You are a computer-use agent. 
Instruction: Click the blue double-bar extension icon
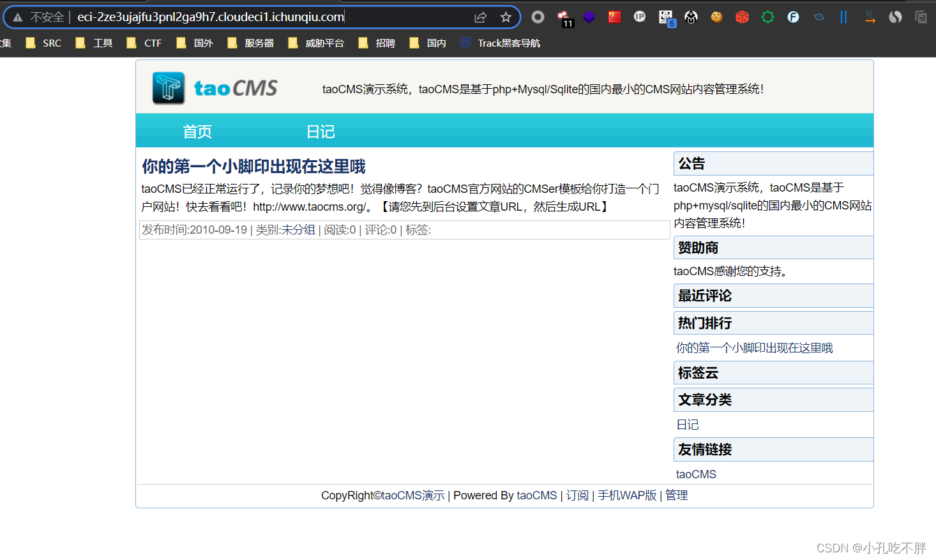843,17
